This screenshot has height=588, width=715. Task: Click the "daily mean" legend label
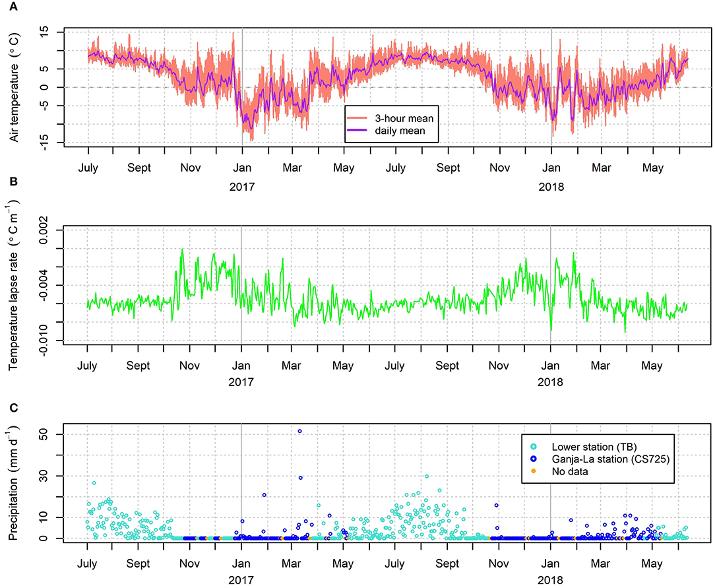pos(400,131)
